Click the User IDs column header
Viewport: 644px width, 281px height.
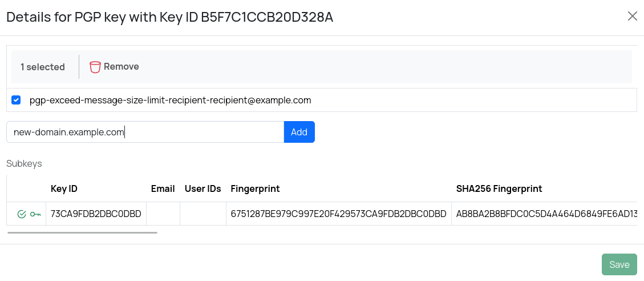tap(202, 188)
